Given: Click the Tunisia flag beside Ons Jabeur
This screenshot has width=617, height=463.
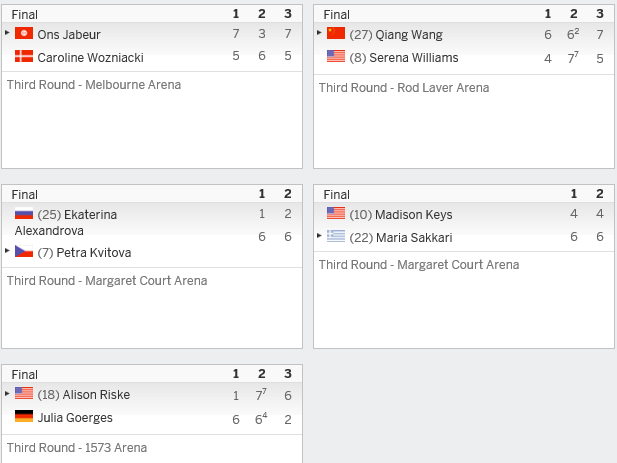Looking at the screenshot, I should [x=24, y=33].
